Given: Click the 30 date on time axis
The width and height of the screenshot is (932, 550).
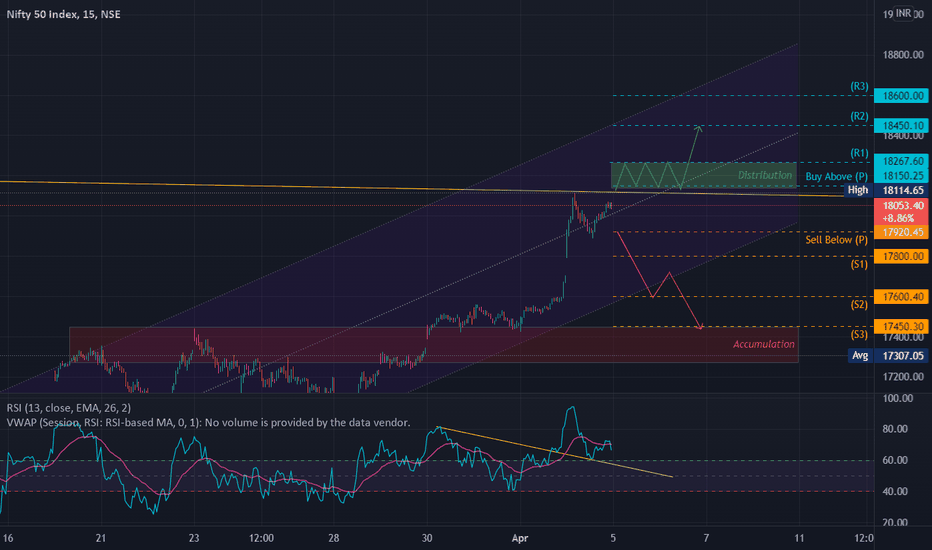Looking at the screenshot, I should [427, 538].
